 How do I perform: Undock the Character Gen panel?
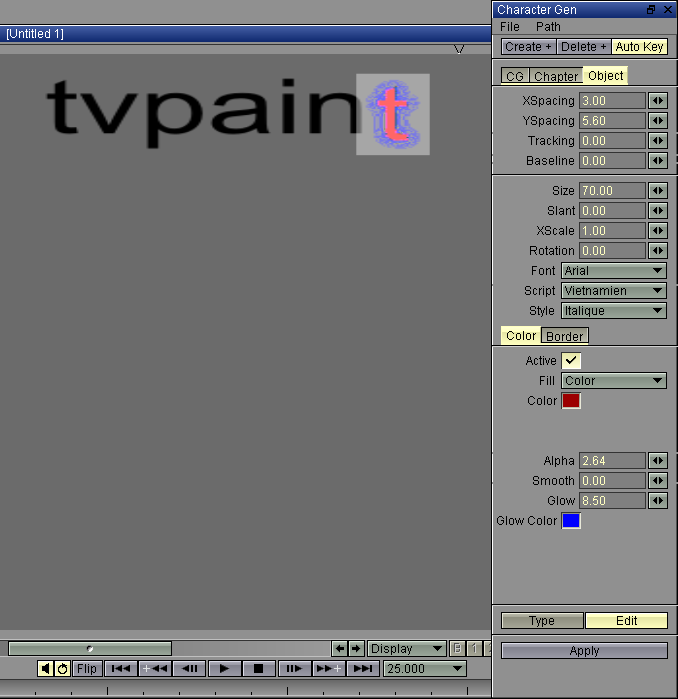click(651, 9)
